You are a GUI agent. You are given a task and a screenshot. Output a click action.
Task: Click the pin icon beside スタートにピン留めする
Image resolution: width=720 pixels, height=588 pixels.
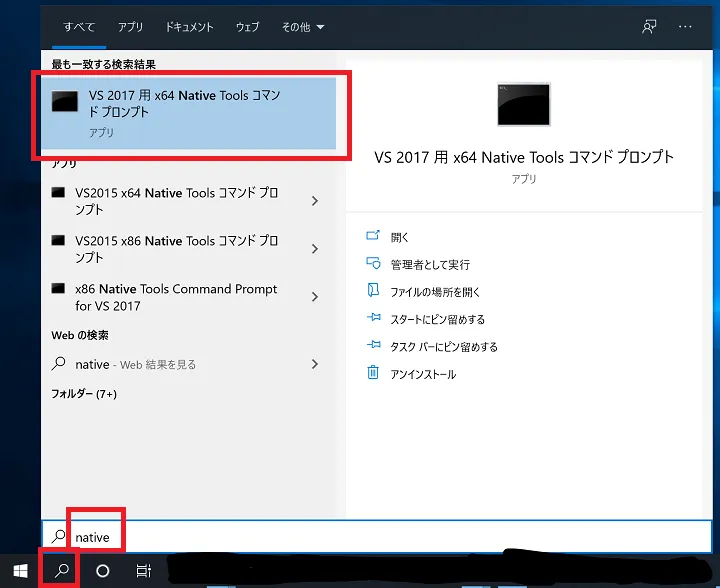coord(374,317)
